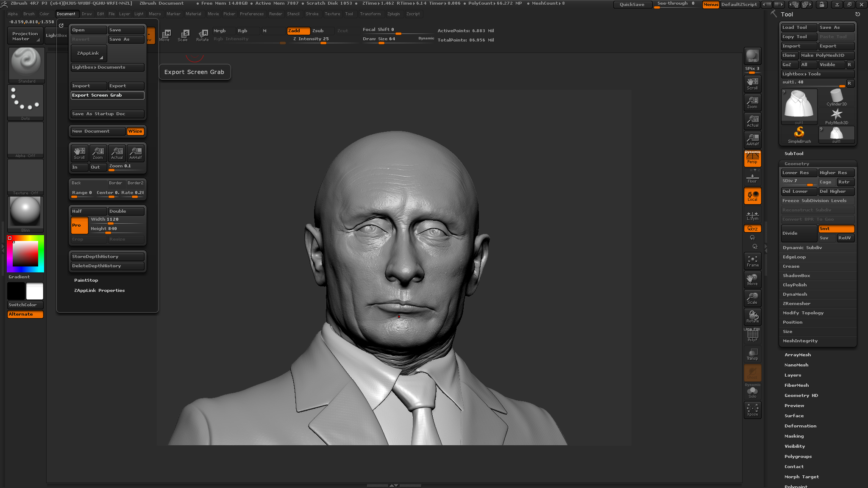
Task: Open the Zplugin menu
Action: pos(394,14)
